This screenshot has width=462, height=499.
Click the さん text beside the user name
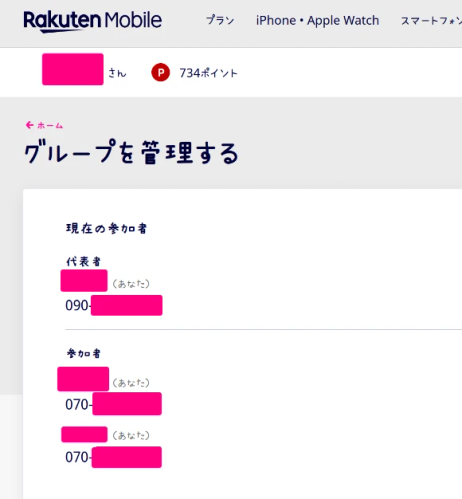(x=117, y=73)
